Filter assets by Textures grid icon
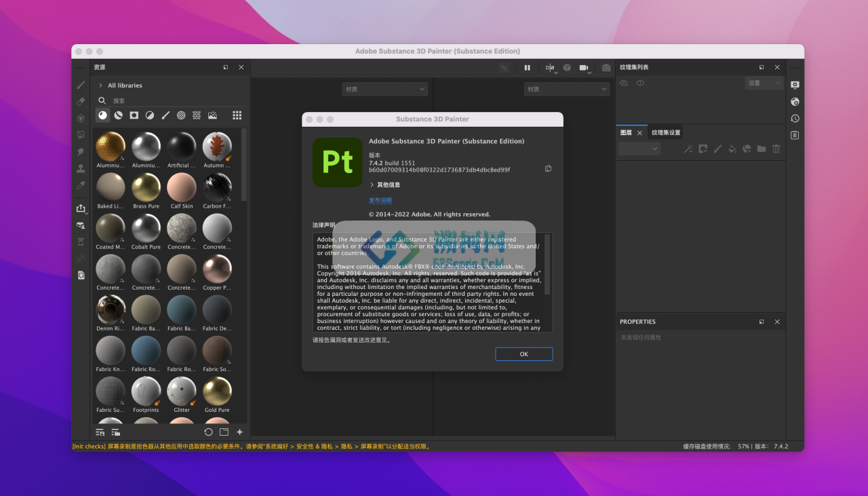868x496 pixels. point(197,115)
